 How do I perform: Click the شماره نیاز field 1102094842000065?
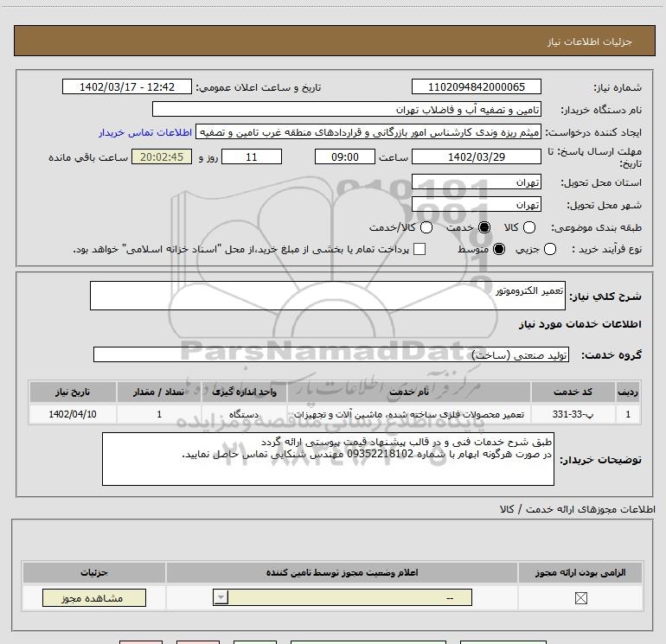[x=476, y=86]
